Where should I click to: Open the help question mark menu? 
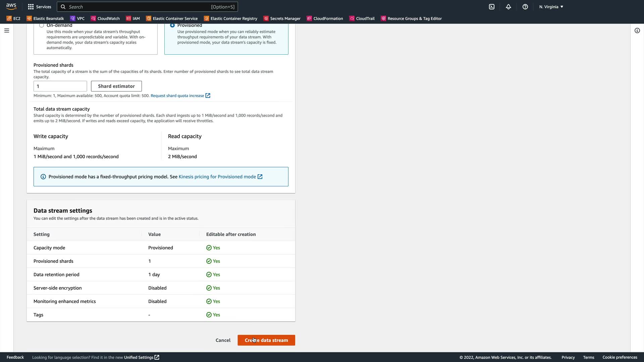click(x=525, y=7)
